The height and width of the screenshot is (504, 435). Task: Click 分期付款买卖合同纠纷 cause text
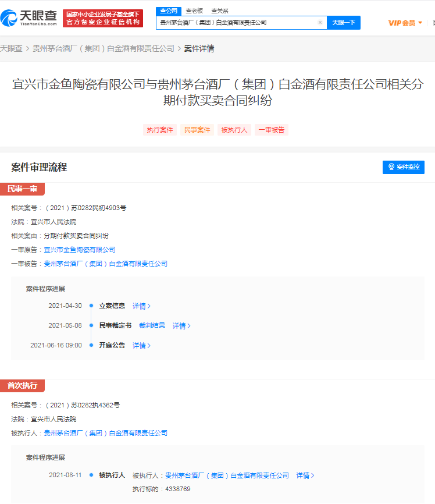[76, 236]
